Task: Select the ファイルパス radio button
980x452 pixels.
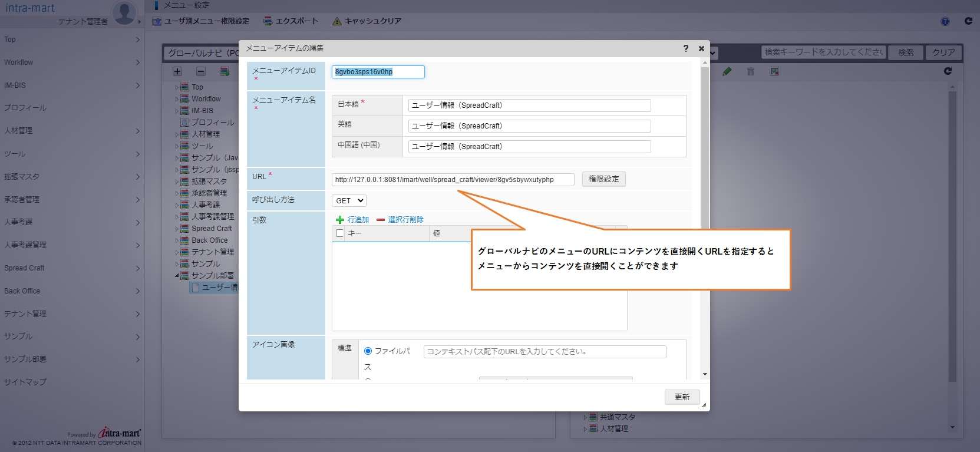Action: [368, 351]
